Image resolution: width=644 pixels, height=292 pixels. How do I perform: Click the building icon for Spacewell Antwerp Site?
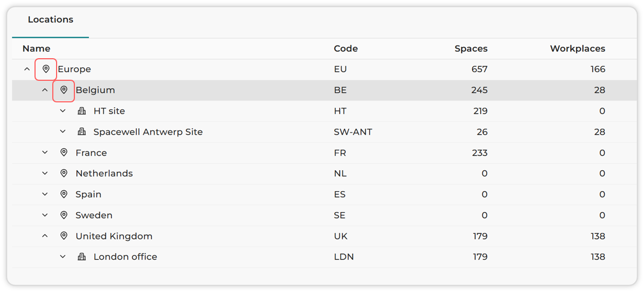pyautogui.click(x=82, y=132)
